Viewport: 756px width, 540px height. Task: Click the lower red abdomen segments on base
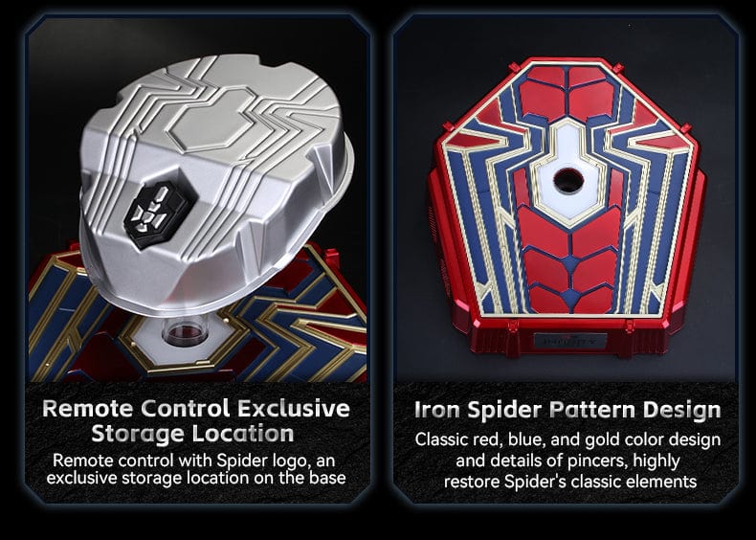coord(569,263)
